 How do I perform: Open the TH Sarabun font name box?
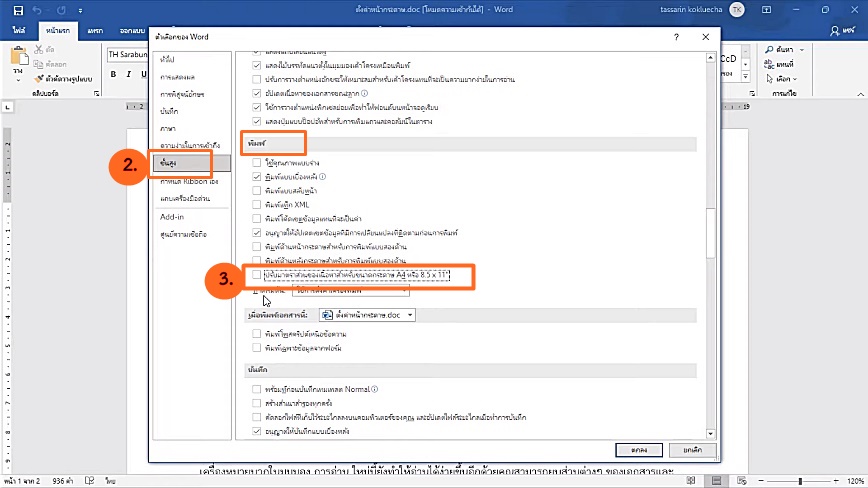click(x=127, y=54)
